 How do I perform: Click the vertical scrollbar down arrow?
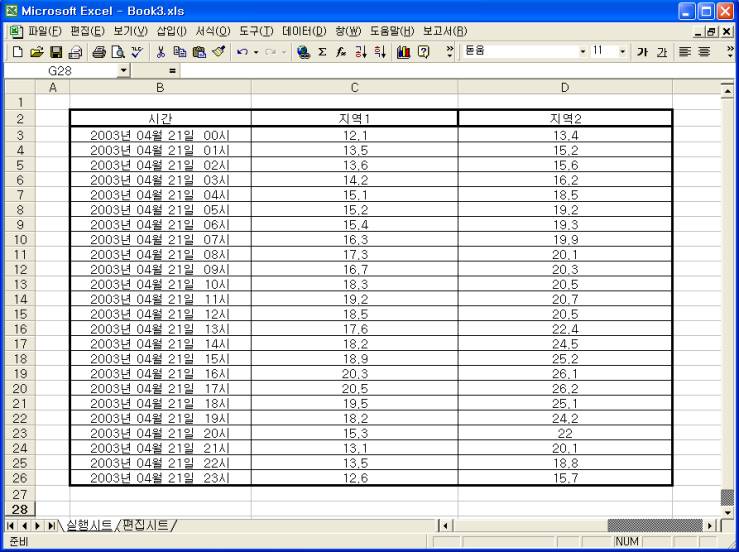pos(728,511)
